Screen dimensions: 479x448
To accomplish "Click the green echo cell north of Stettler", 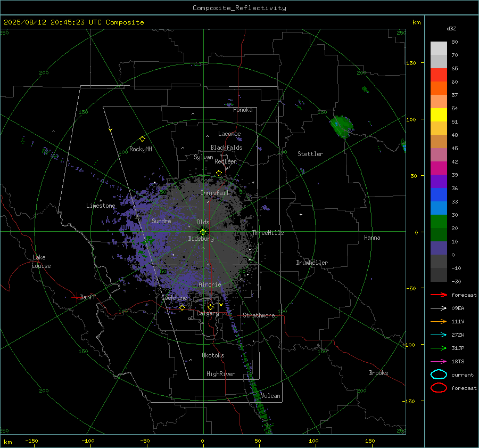I will click(x=342, y=126).
